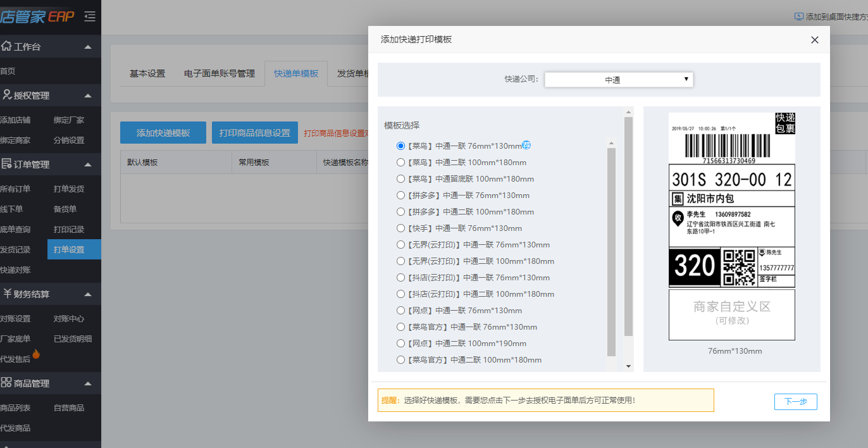Switch to the 电子面单账号管理 tab
The width and height of the screenshot is (868, 448).
[x=219, y=73]
